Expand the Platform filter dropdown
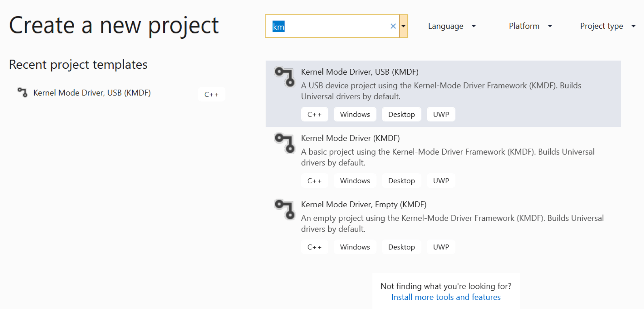Viewport: 644px width, 309px height. [x=530, y=26]
